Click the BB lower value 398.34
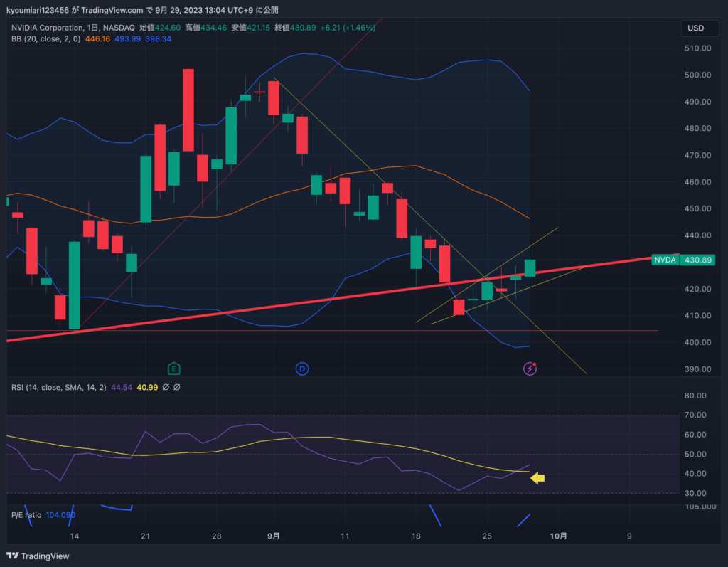Screen dimensions: 728x567 (x=158, y=39)
